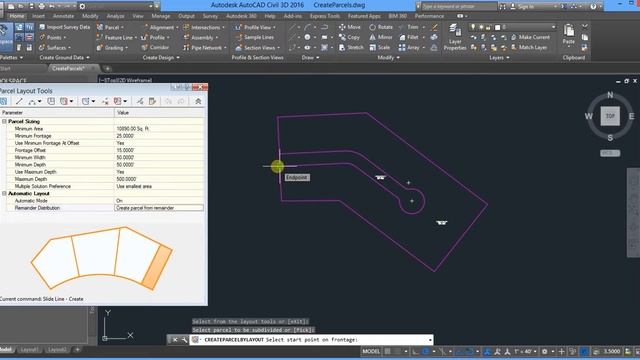Open Layer Properties
The height and width of the screenshot is (360, 640).
455,37
